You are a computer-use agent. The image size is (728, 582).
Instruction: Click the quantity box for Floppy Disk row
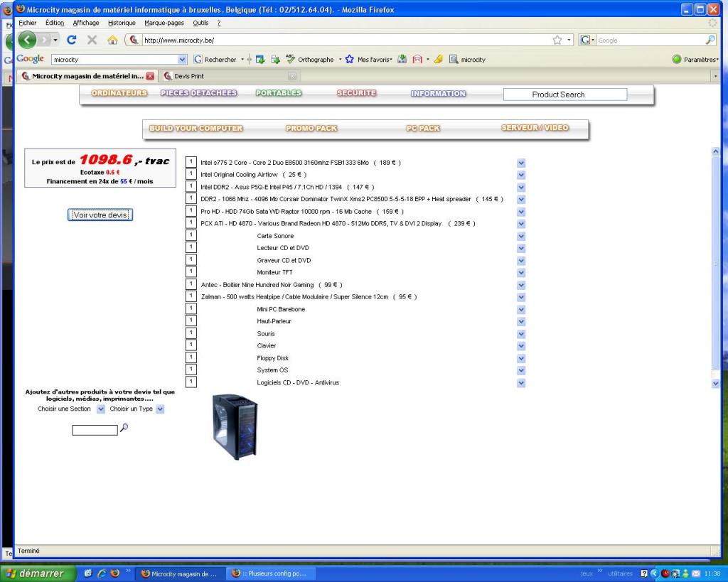(191, 357)
